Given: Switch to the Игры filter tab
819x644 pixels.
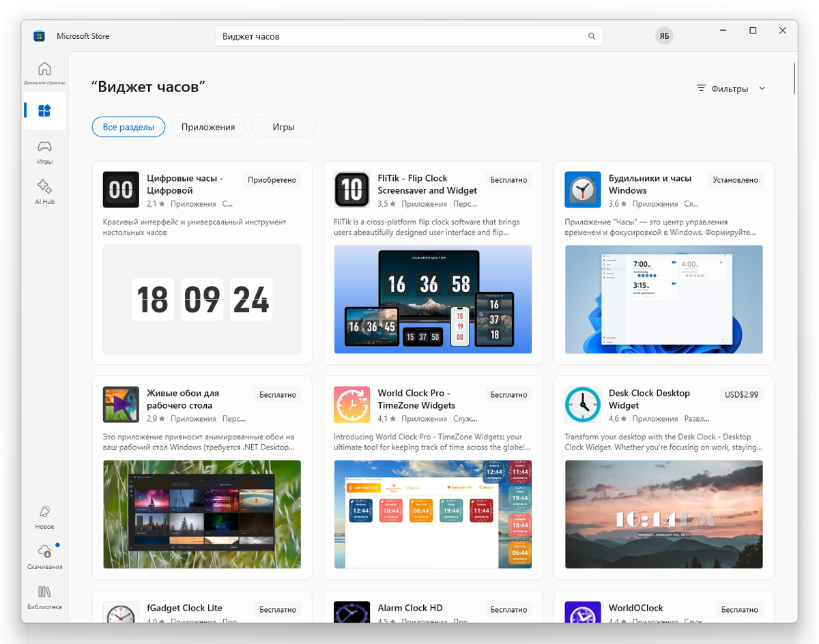Looking at the screenshot, I should [283, 127].
